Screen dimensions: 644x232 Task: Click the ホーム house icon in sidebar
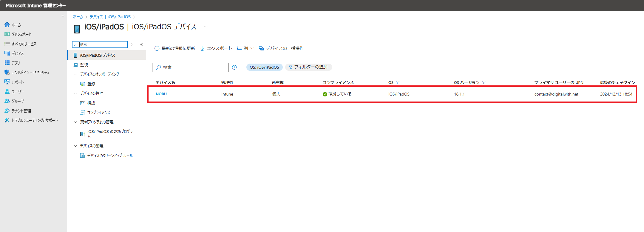point(7,24)
